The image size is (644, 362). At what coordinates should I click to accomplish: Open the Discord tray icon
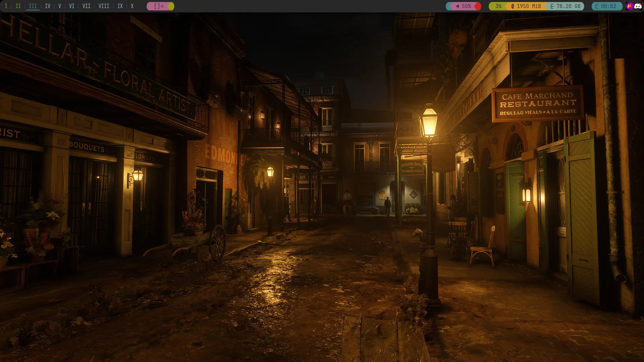[x=638, y=6]
